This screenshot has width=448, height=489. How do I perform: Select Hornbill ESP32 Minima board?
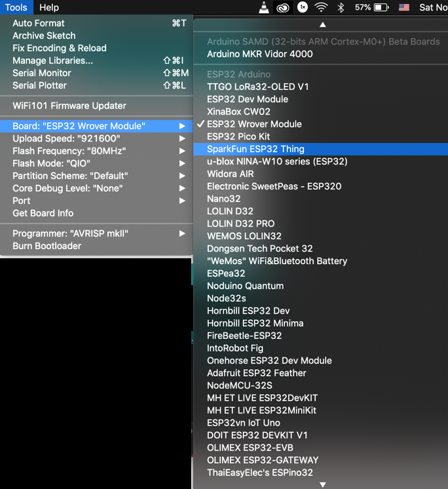pos(320,323)
